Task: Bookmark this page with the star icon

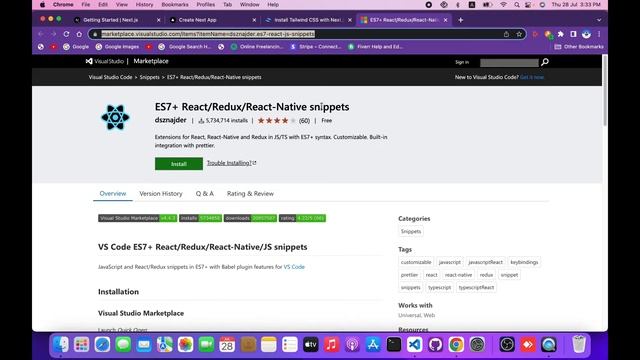Action: (x=519, y=34)
